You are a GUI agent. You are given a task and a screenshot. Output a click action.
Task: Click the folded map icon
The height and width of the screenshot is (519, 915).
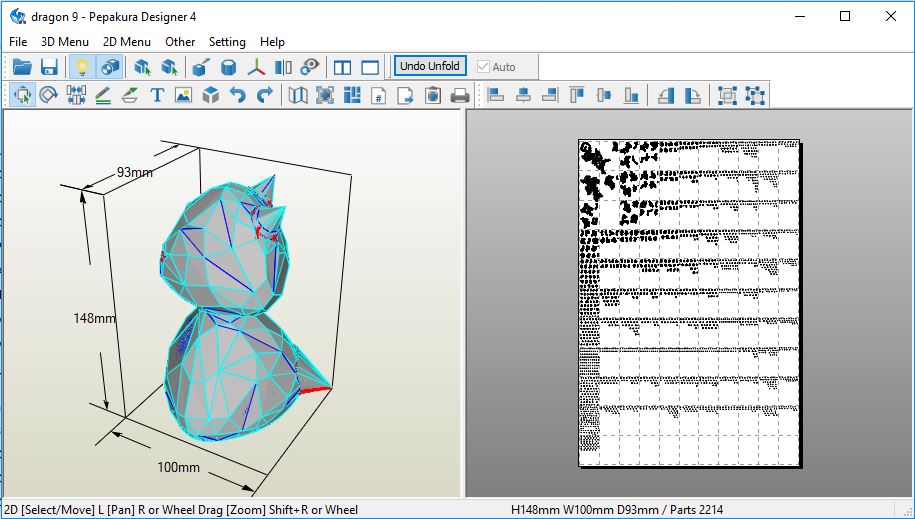point(298,95)
